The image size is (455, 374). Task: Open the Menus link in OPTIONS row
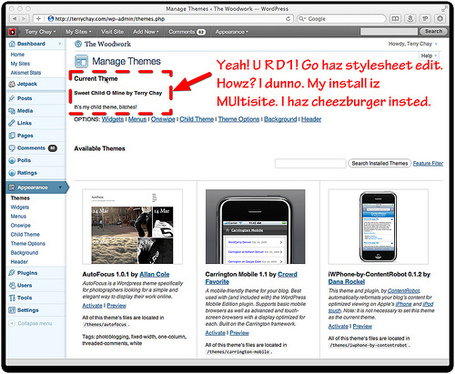(137, 119)
